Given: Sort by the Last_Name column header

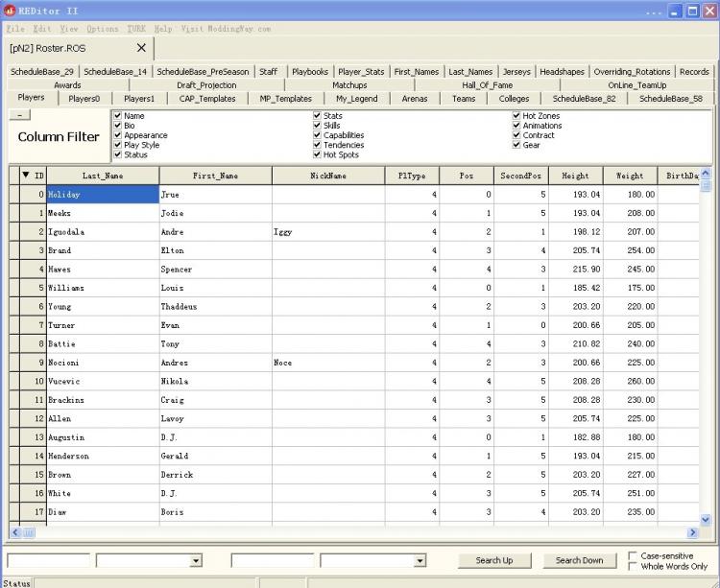Looking at the screenshot, I should 102,176.
